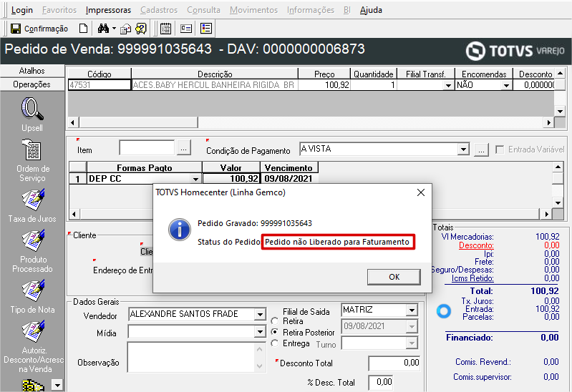Click the Código cell 47531
The height and width of the screenshot is (392, 572).
pos(100,85)
